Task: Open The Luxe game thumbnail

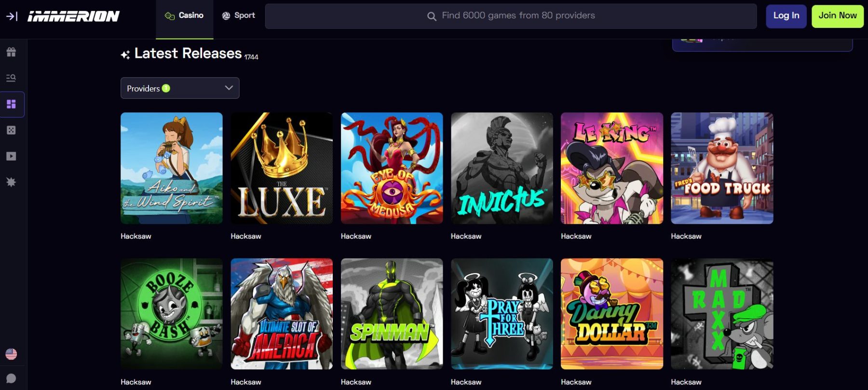Action: pos(282,168)
